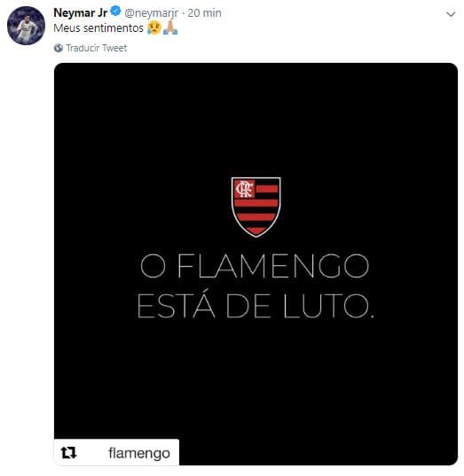The image size is (464, 476).
Task: Click the blue verified badge
Action: click(115, 12)
